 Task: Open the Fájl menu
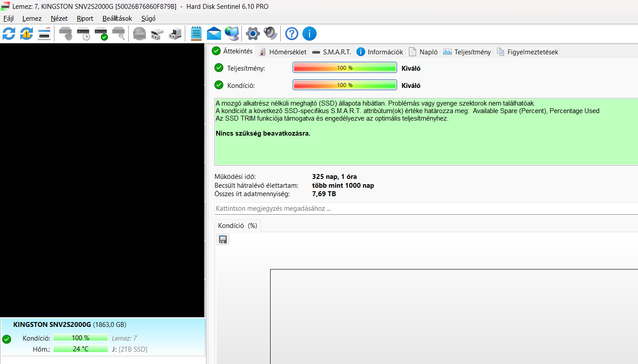pos(8,19)
